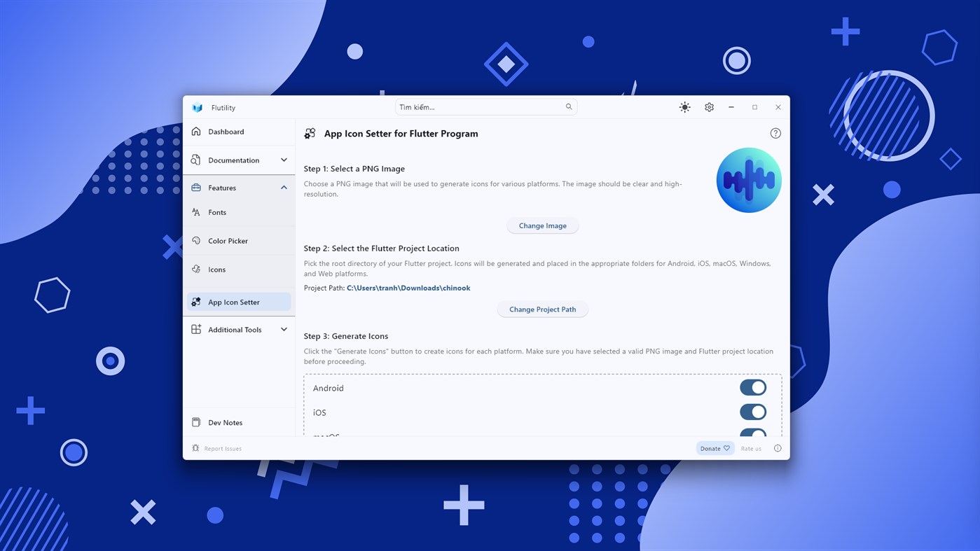Select App Icon Setter in the sidebar
Image resolution: width=980 pixels, height=551 pixels.
[x=239, y=302]
